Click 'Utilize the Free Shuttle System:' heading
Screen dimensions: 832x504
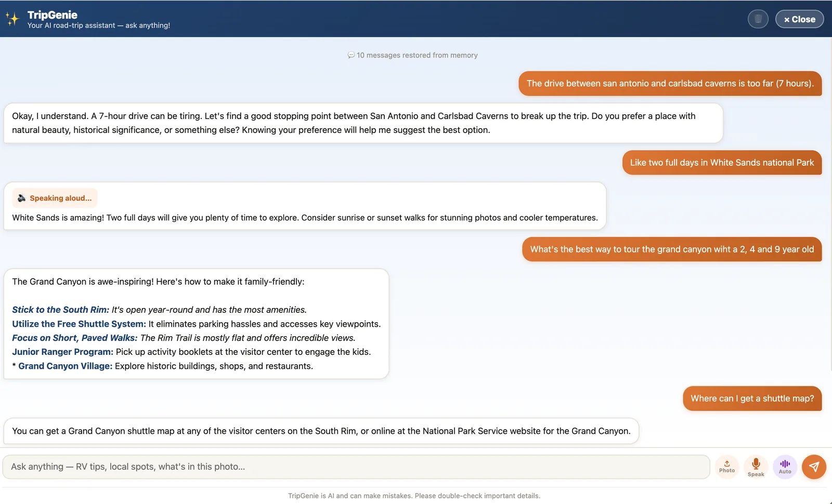click(x=79, y=324)
